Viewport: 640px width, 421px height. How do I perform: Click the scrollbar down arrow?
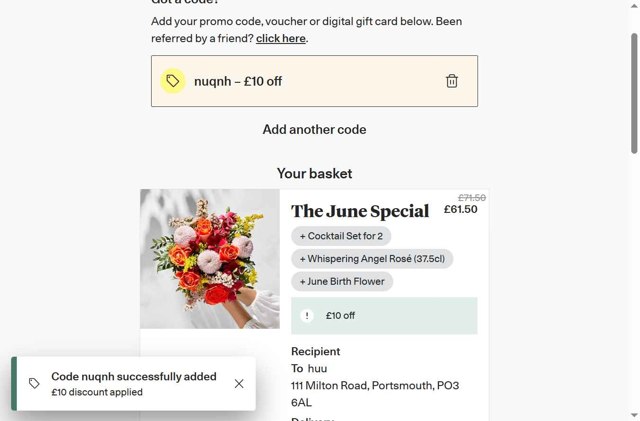click(634, 415)
